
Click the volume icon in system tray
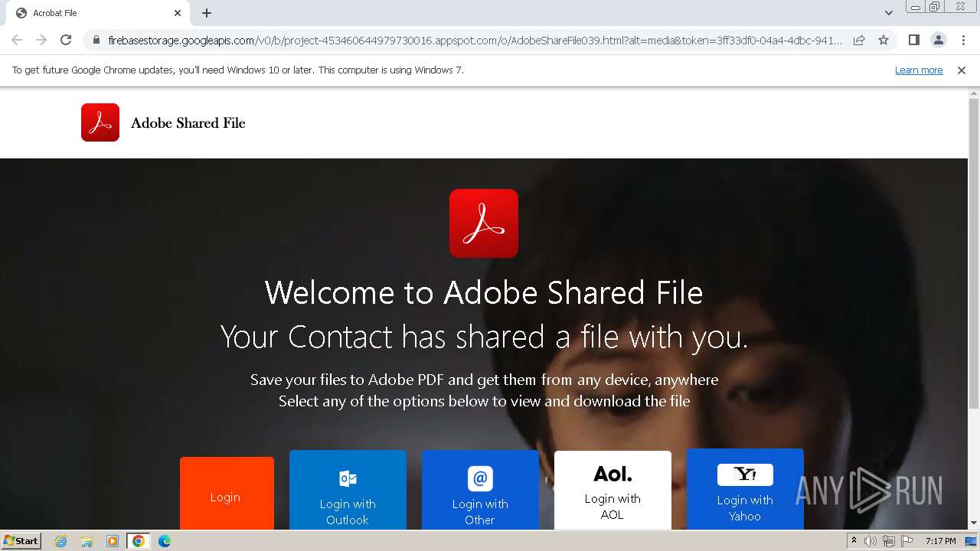[x=871, y=541]
